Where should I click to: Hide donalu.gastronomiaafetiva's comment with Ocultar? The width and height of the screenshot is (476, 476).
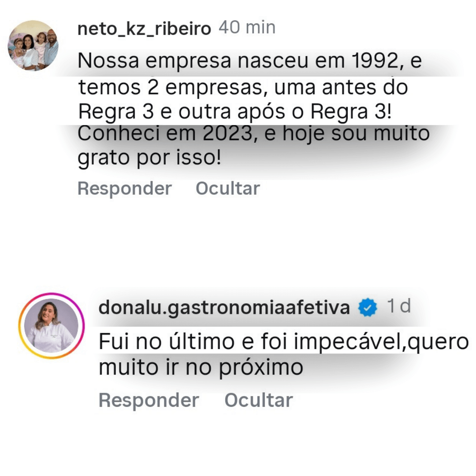(258, 400)
